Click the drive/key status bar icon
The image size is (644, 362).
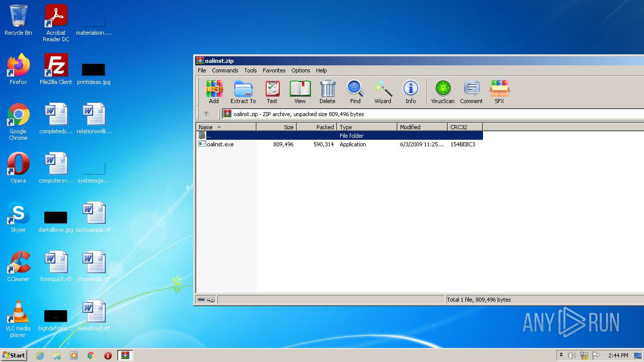point(206,300)
